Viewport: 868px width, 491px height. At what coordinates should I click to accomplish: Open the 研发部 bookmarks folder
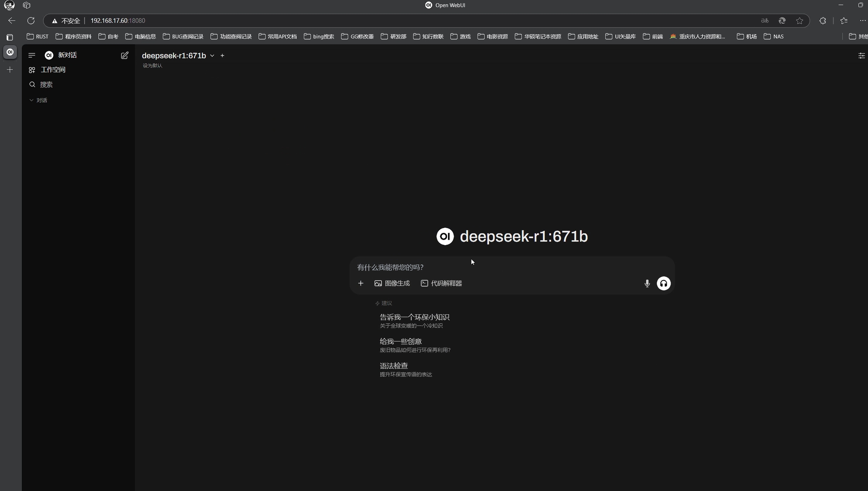click(393, 37)
